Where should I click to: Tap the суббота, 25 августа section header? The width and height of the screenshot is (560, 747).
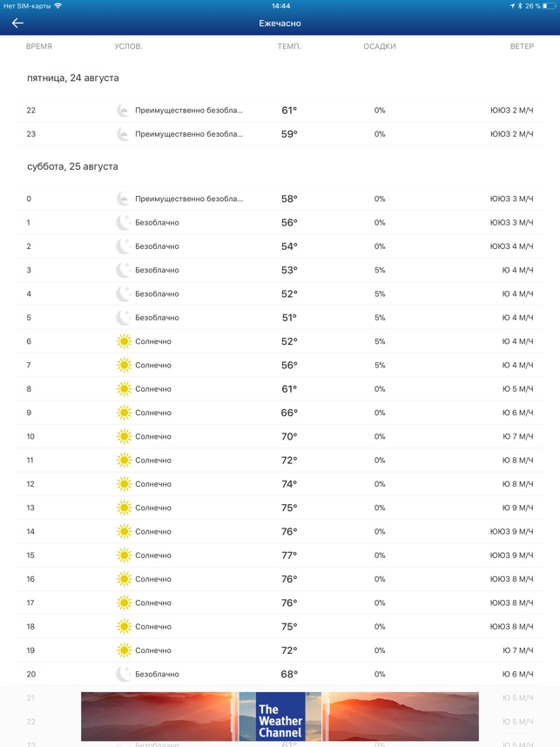72,166
